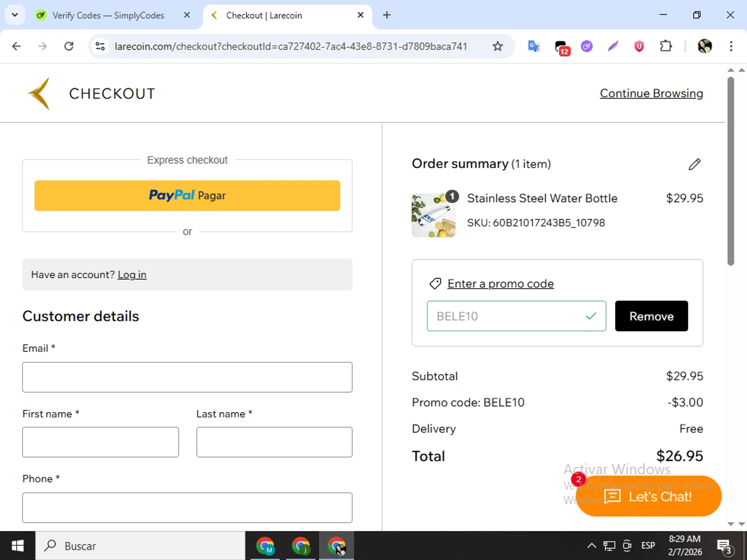Open Windows Start menu
This screenshot has height=560, width=747.
(17, 546)
